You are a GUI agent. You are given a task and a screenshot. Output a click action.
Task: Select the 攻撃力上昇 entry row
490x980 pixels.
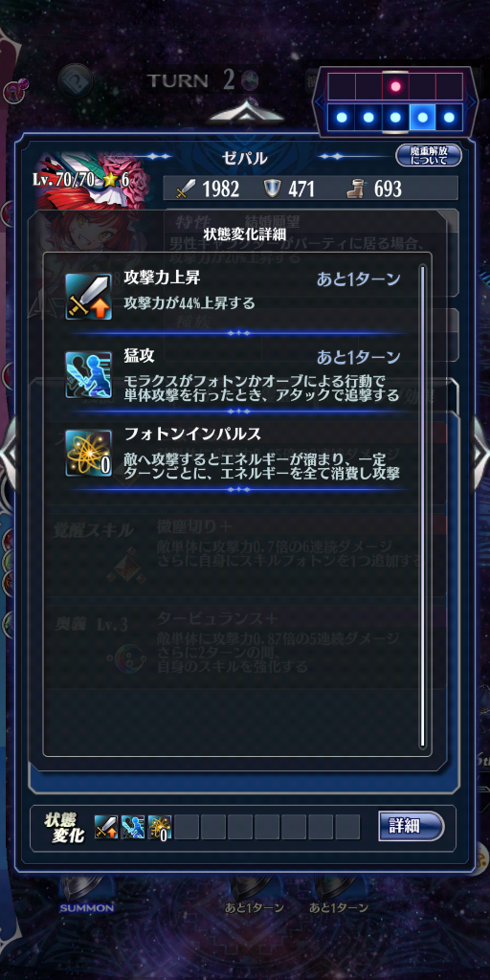(x=236, y=297)
